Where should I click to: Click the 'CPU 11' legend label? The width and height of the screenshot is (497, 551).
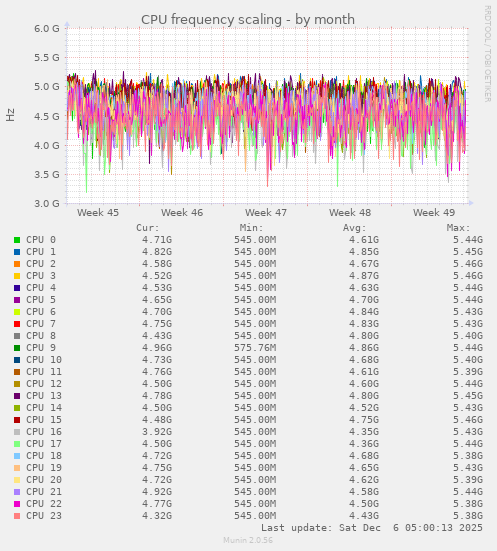[44, 372]
